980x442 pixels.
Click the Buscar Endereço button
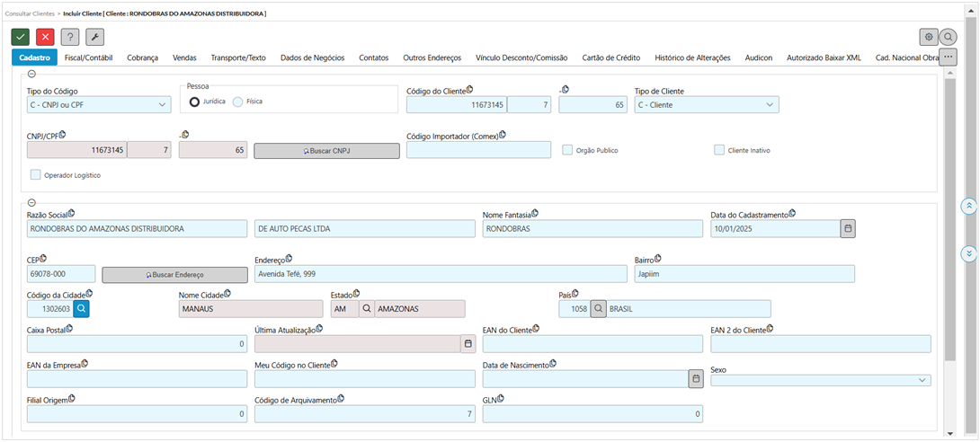pyautogui.click(x=174, y=274)
